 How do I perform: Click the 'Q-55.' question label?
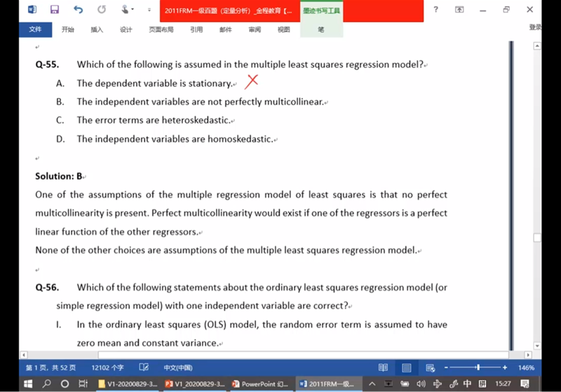pyautogui.click(x=47, y=65)
